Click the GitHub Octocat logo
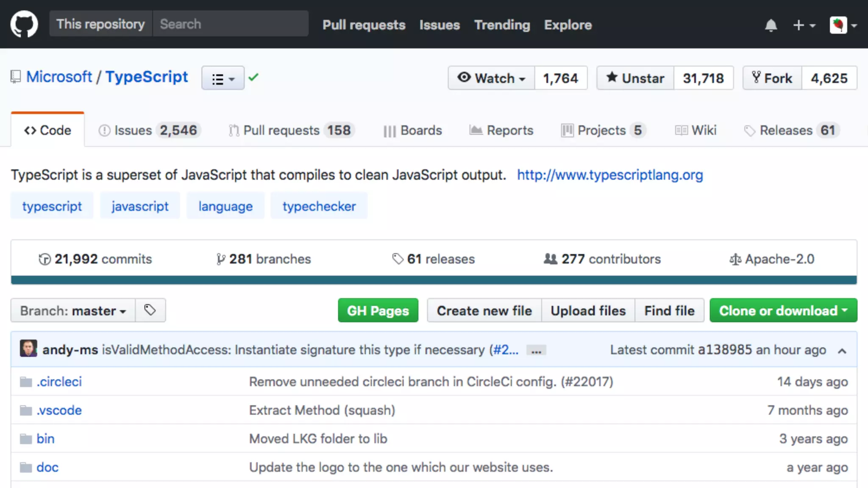The image size is (868, 488). click(x=24, y=24)
